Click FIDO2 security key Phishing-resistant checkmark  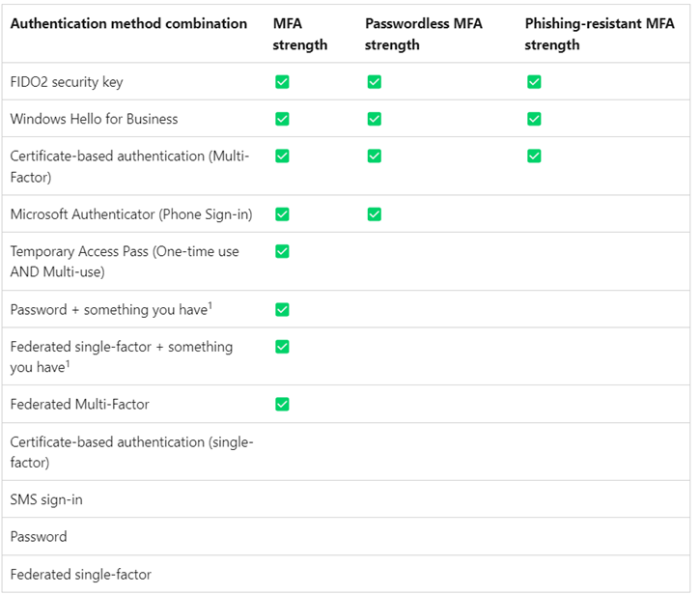point(534,82)
